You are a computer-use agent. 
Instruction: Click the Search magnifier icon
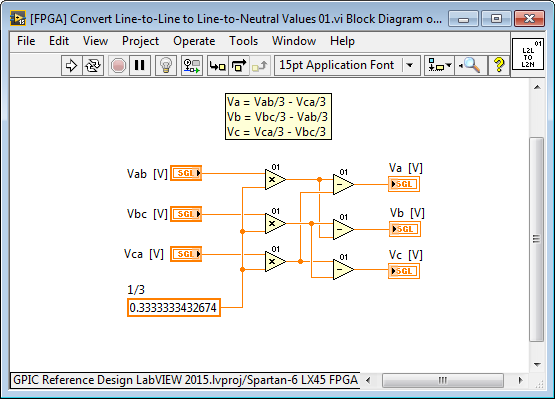coord(470,65)
